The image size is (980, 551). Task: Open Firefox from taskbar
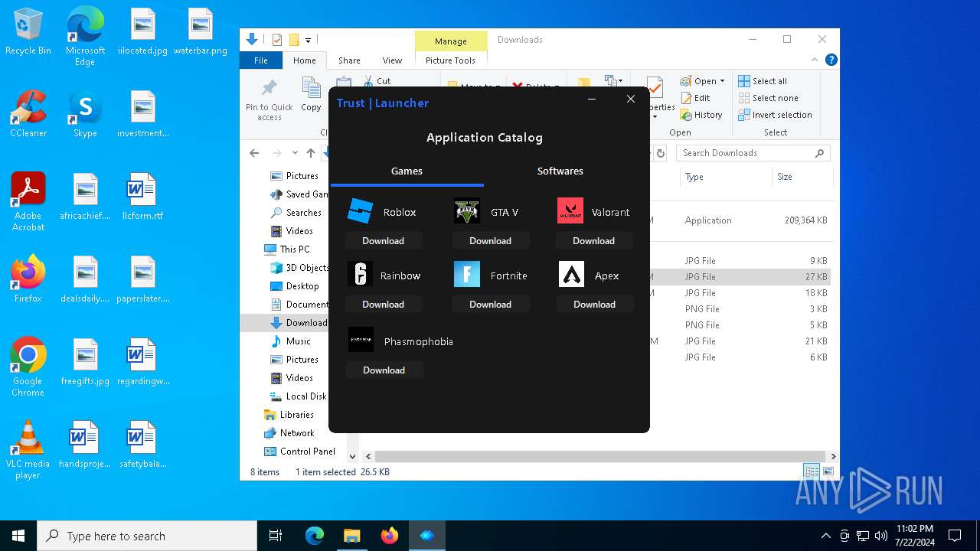390,536
